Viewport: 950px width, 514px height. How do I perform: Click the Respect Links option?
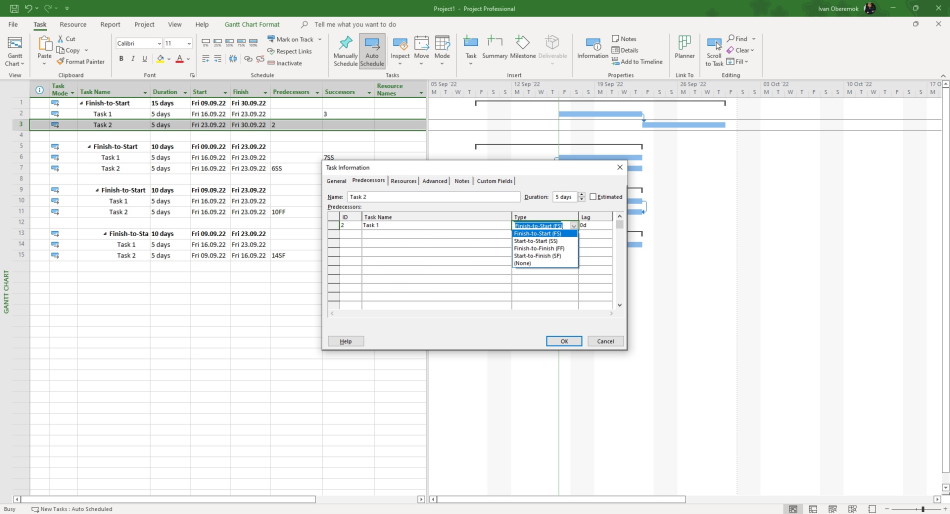pyautogui.click(x=290, y=52)
